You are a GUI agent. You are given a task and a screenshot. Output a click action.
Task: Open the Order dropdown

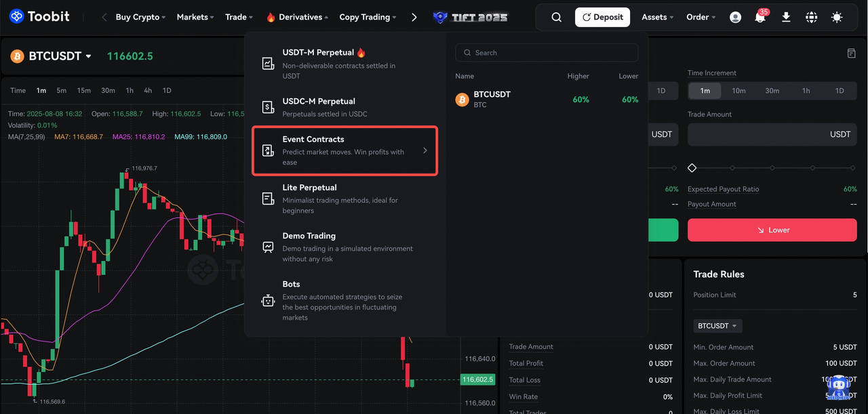pyautogui.click(x=701, y=17)
